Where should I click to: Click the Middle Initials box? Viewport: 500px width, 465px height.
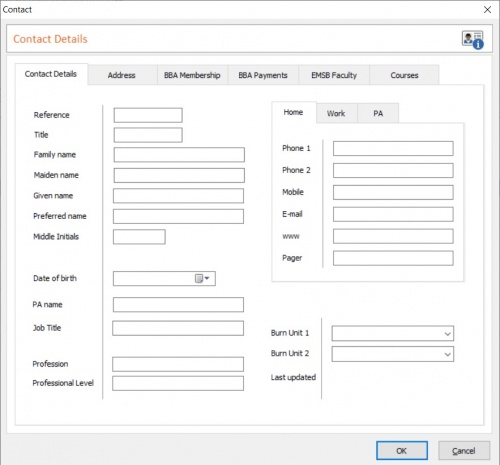pos(139,237)
